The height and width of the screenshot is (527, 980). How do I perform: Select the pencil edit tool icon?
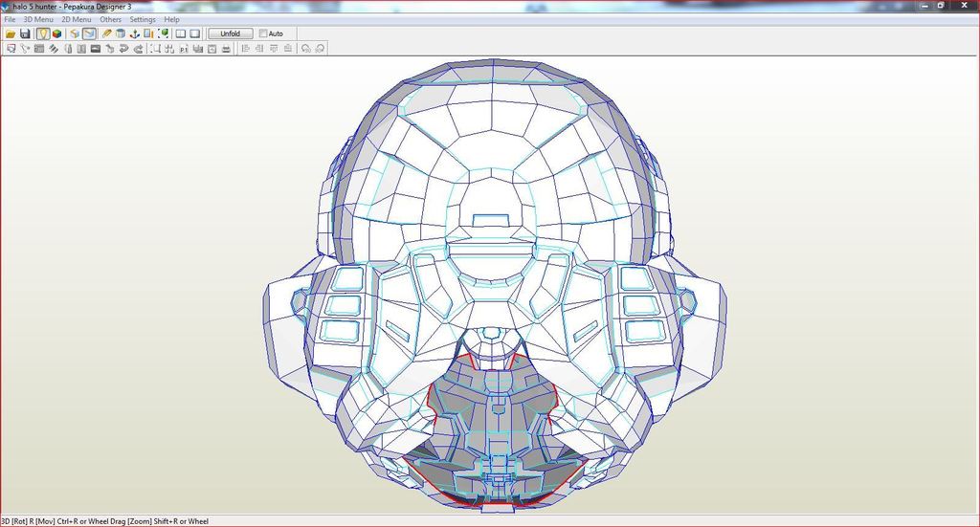click(107, 33)
